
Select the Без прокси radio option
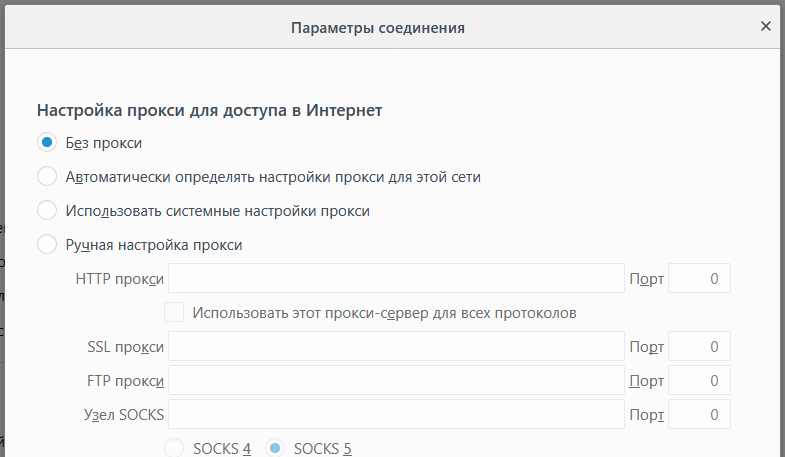point(47,143)
